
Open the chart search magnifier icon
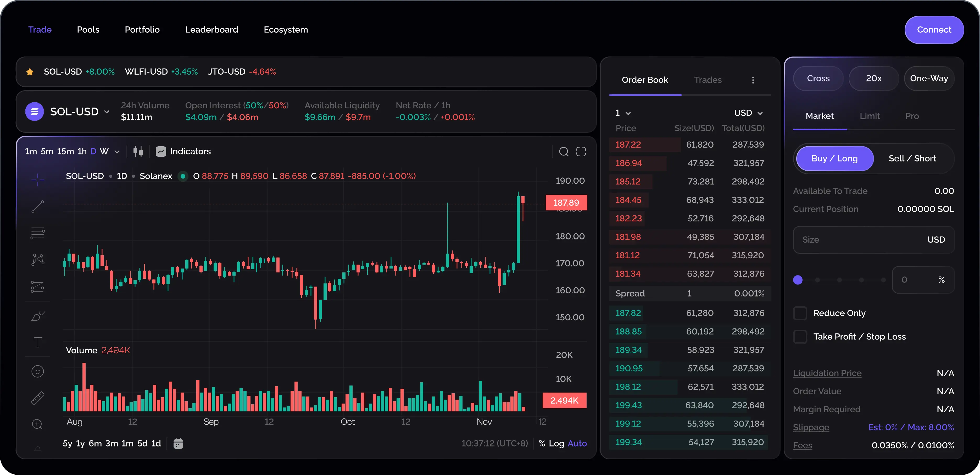point(564,152)
